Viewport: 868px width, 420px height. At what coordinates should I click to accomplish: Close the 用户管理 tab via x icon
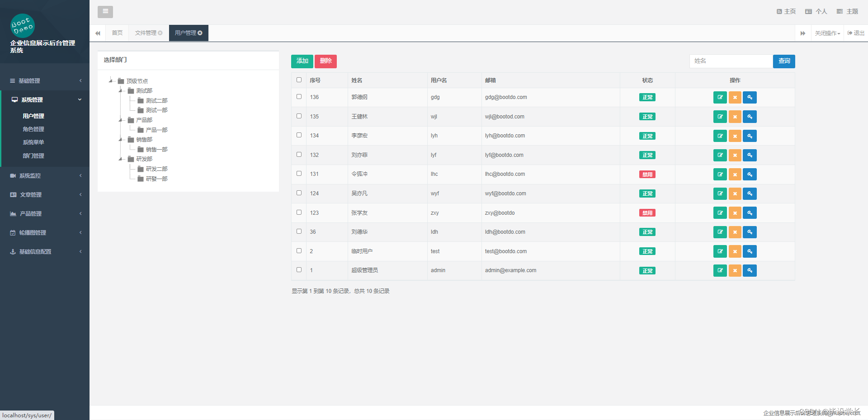click(x=200, y=33)
